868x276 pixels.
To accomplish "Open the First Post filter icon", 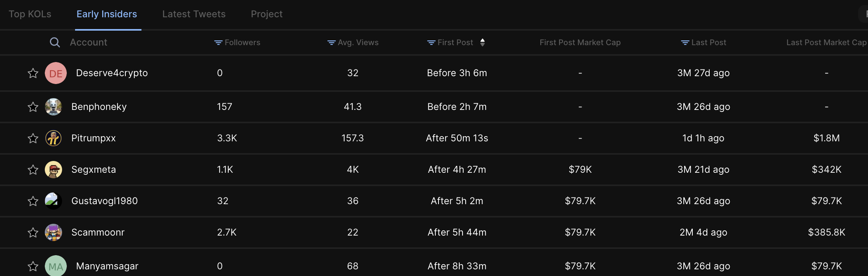I will click(x=431, y=42).
